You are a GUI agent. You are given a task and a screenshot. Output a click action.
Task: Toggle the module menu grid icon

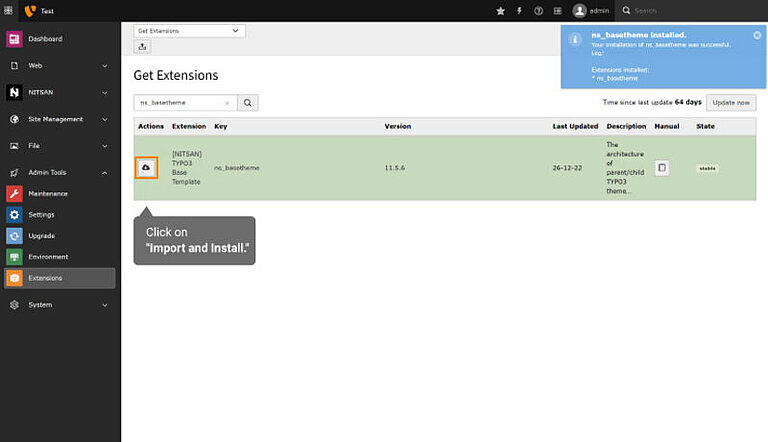click(x=9, y=10)
